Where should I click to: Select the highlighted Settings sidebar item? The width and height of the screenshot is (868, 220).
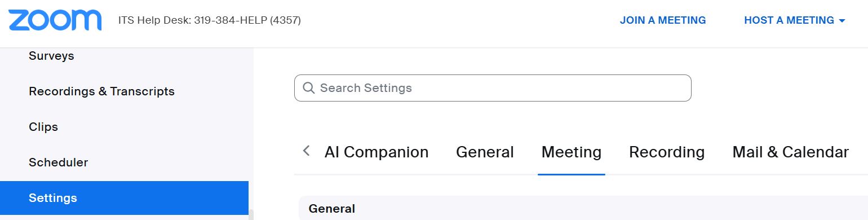[x=124, y=198]
